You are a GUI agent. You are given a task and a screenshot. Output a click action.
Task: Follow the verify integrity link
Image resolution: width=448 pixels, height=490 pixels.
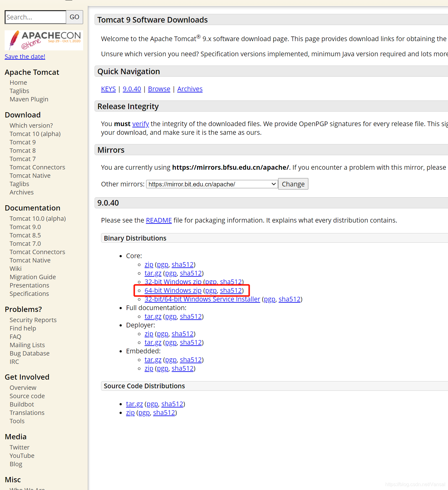(x=141, y=124)
